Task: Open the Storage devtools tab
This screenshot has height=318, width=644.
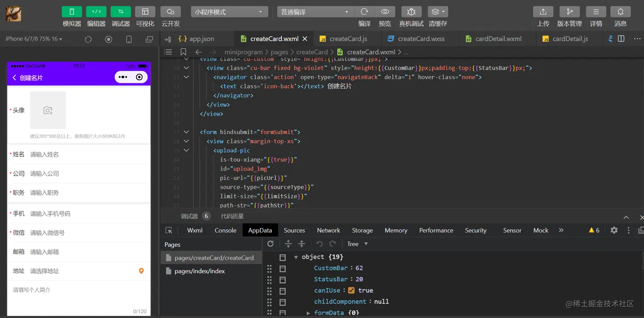Action: [362, 230]
